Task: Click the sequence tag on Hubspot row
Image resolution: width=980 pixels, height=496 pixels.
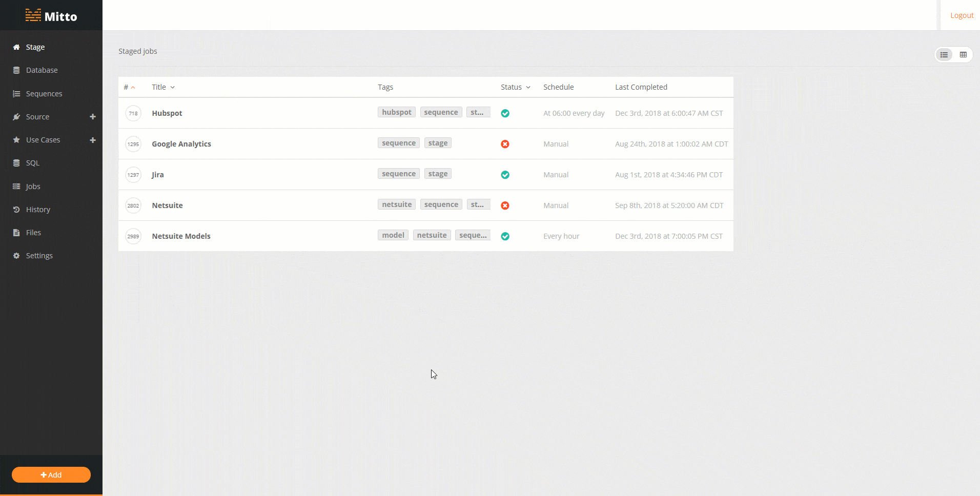Action: pos(441,112)
